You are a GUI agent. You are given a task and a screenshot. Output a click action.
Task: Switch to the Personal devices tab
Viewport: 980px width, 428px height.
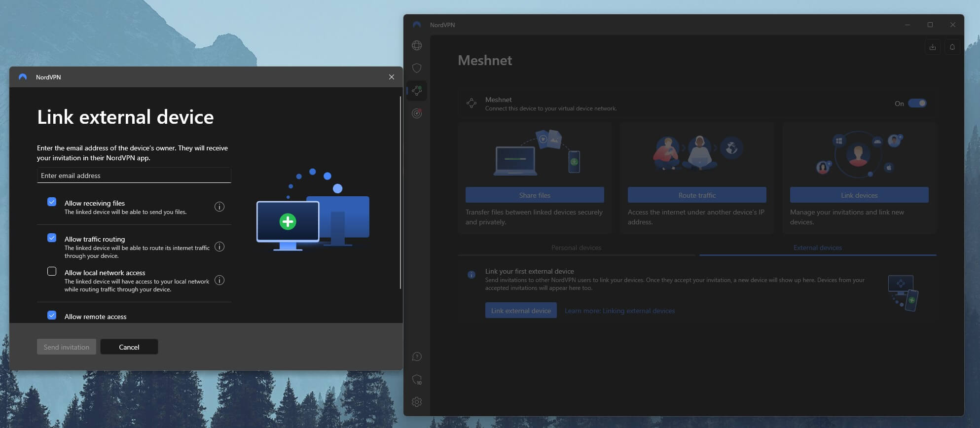click(x=576, y=248)
